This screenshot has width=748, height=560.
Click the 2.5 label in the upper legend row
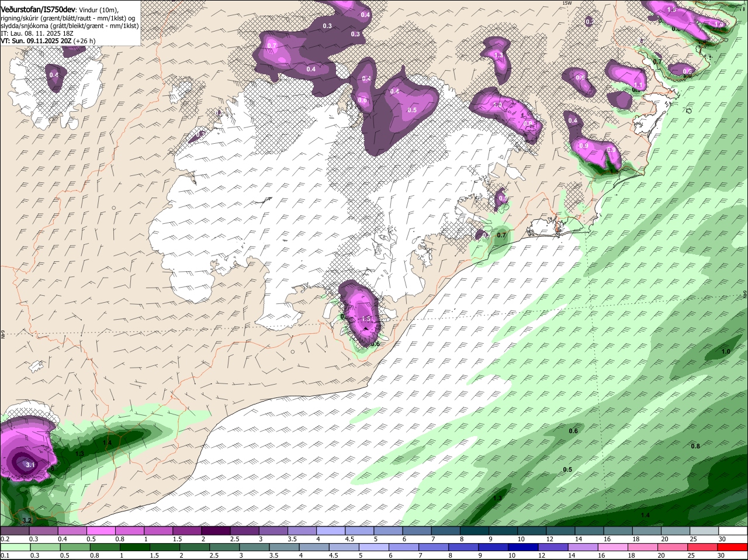234,539
